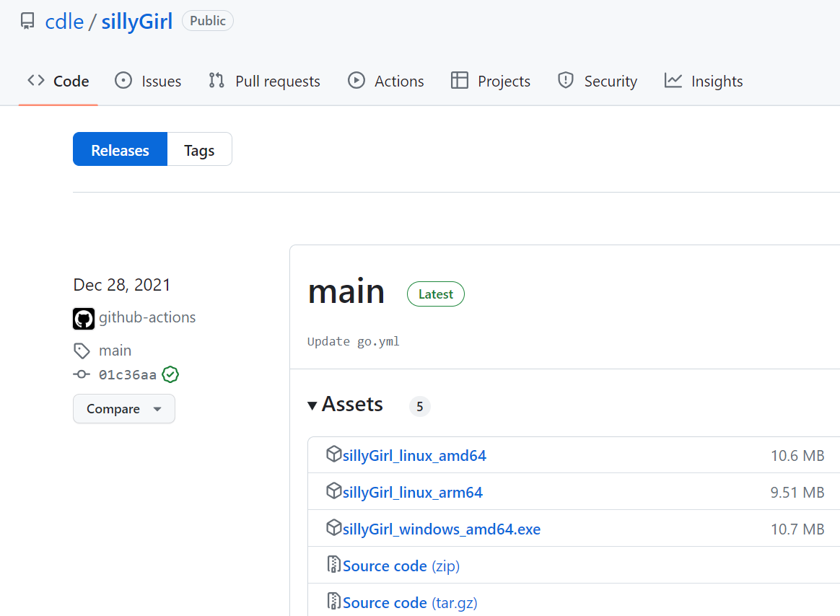Screen dimensions: 840x616
Task: Click the 10.6 MB size value
Action: coord(797,456)
